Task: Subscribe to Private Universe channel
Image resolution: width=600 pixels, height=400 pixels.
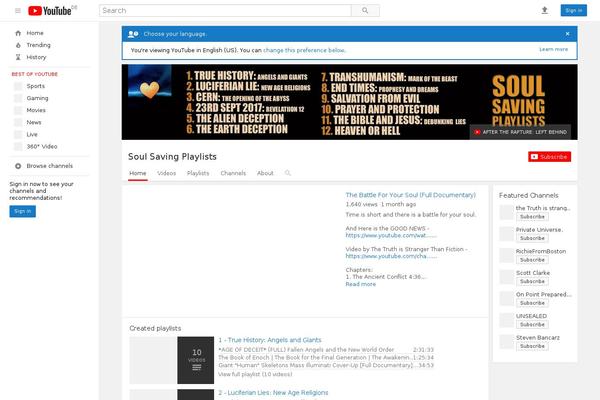Action: pos(532,238)
